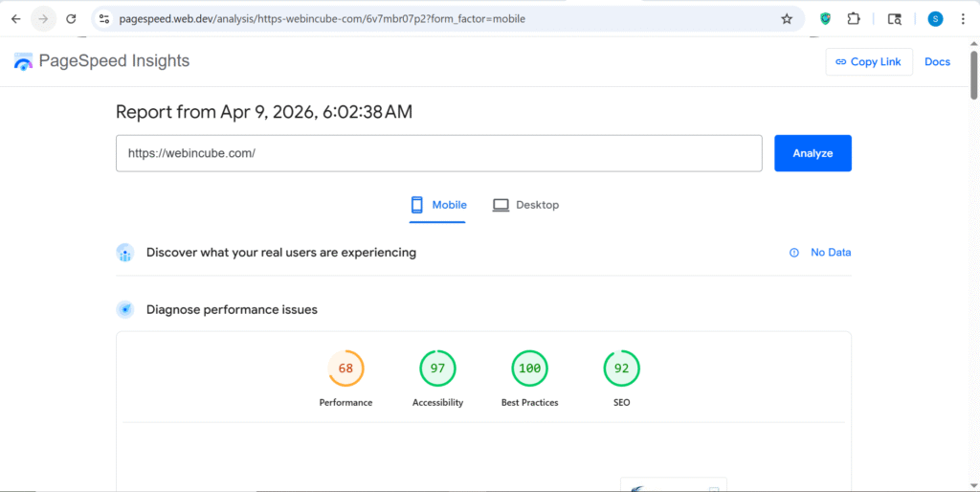The height and width of the screenshot is (492, 980).
Task: Click the No Data link
Action: tap(831, 253)
